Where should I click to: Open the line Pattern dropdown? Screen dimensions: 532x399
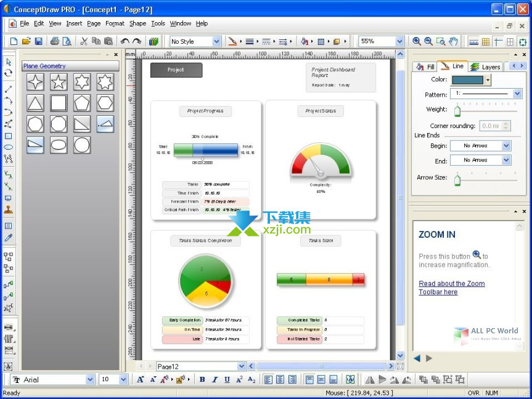click(x=517, y=93)
